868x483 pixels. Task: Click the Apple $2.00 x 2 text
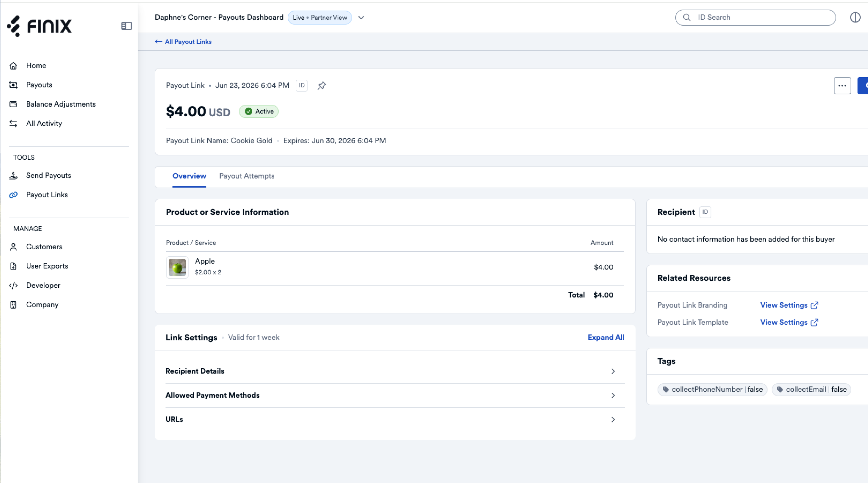tap(208, 266)
